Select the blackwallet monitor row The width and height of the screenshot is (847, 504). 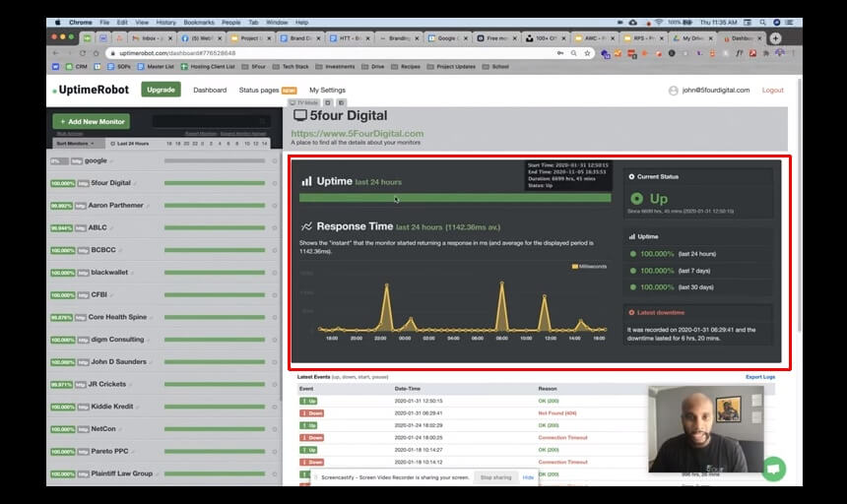(x=163, y=273)
